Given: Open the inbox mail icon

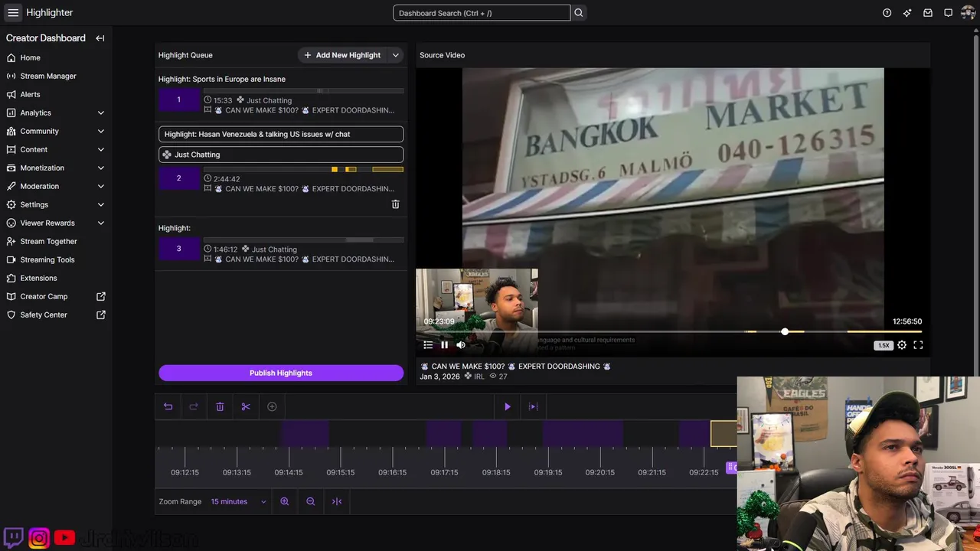Looking at the screenshot, I should 928,13.
